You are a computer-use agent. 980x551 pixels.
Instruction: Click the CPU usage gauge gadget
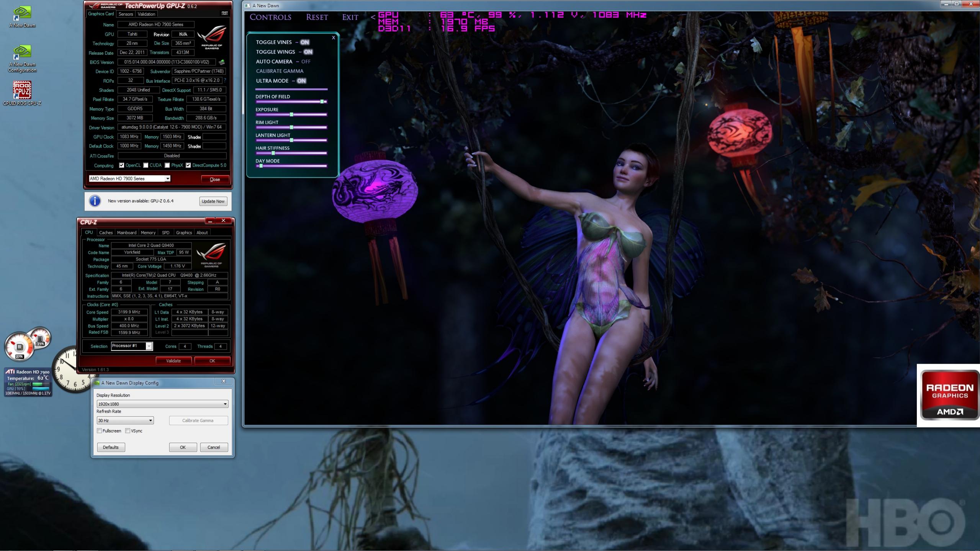19,347
